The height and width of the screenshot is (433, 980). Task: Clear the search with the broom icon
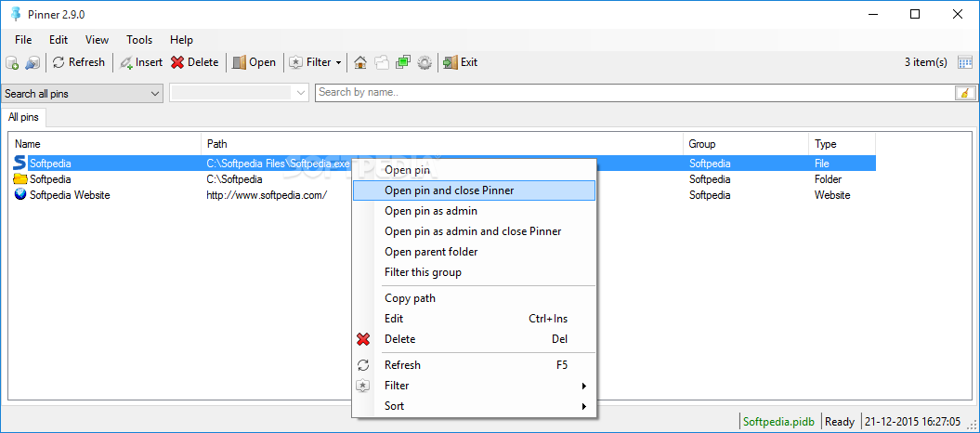(x=966, y=93)
